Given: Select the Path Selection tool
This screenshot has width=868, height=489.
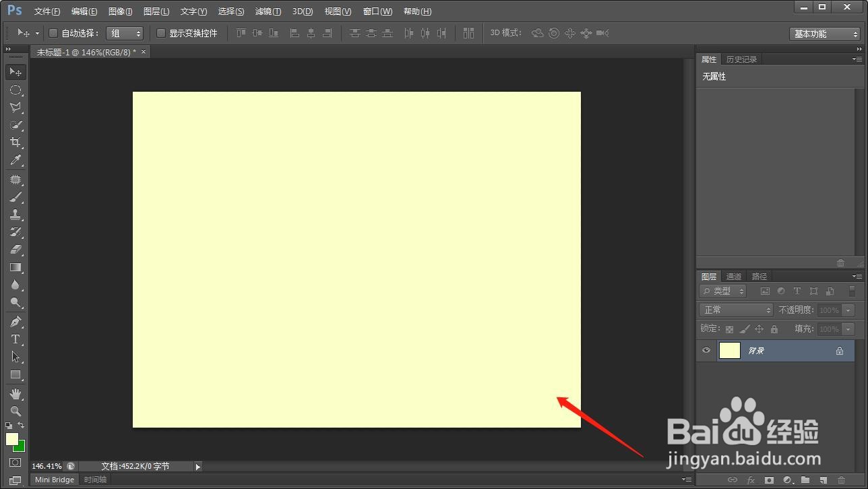Looking at the screenshot, I should click(x=15, y=357).
